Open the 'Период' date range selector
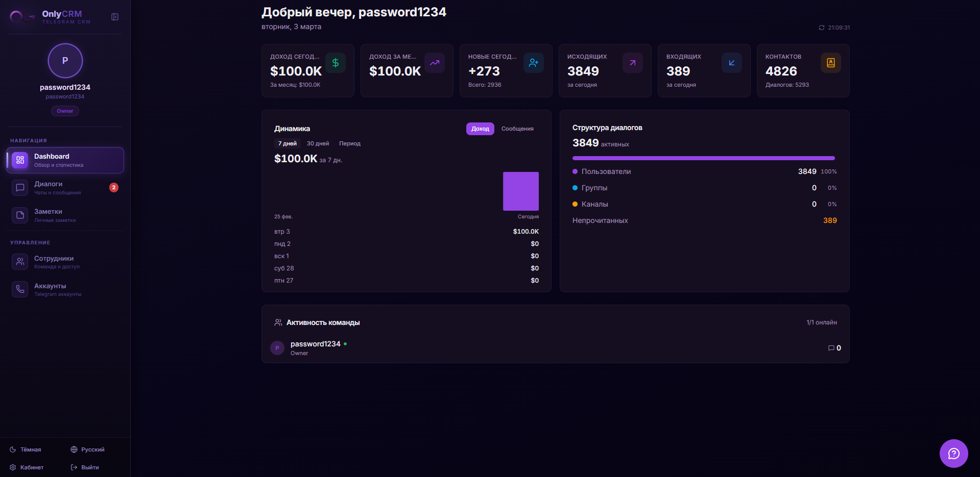 tap(350, 143)
